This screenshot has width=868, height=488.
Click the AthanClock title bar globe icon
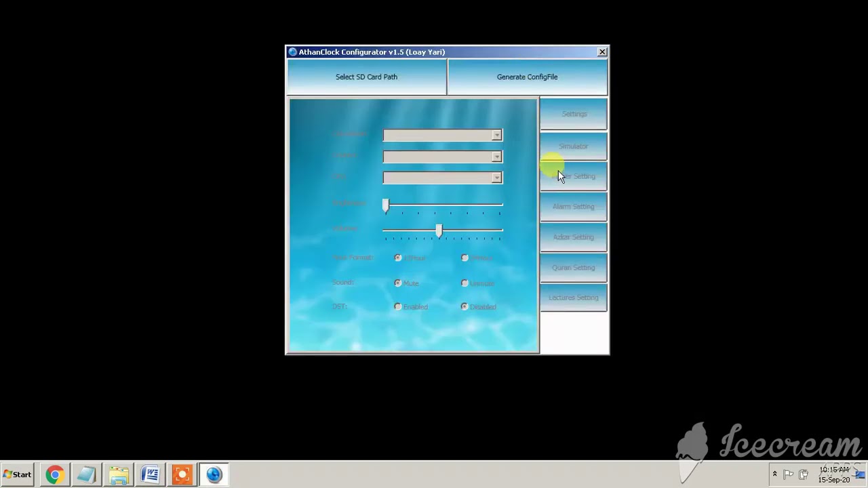(x=292, y=52)
